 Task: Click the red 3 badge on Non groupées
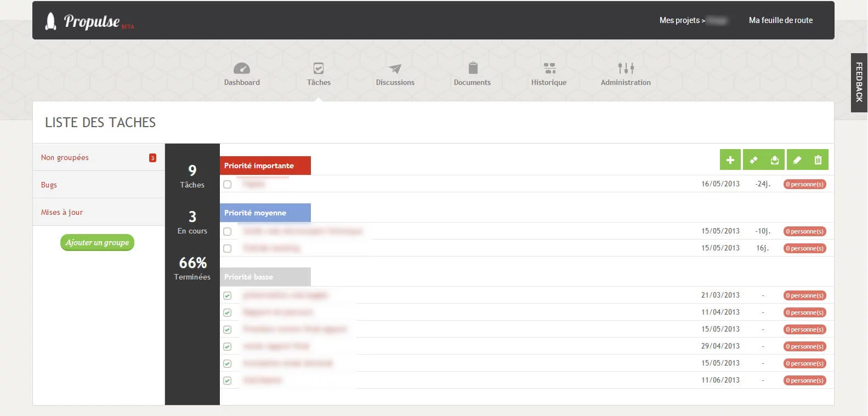click(x=152, y=158)
